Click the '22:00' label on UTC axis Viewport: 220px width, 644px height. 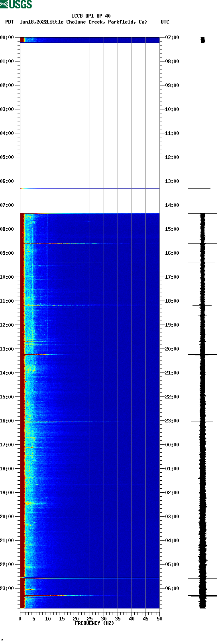pos(172,397)
